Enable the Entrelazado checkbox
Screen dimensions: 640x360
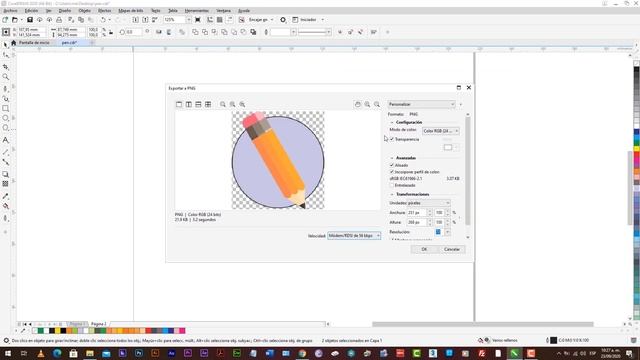pos(392,185)
